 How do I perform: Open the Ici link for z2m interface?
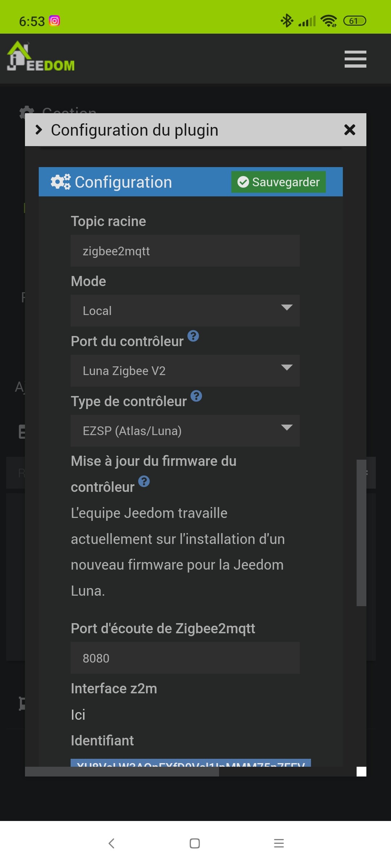[x=78, y=715]
